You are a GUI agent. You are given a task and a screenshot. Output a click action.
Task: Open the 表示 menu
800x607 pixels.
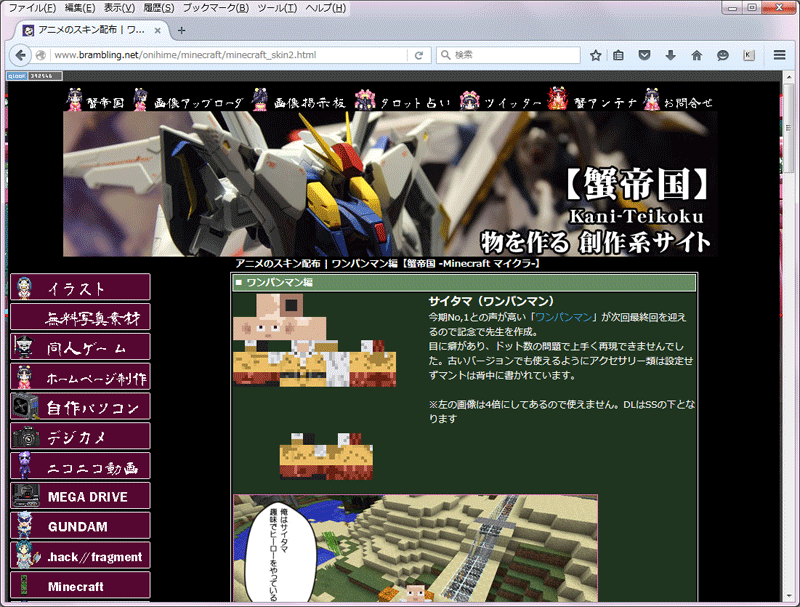pyautogui.click(x=119, y=8)
